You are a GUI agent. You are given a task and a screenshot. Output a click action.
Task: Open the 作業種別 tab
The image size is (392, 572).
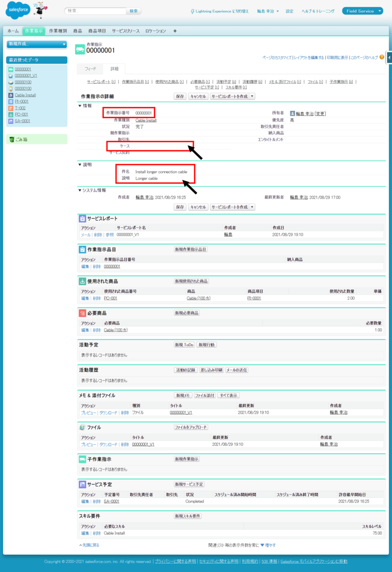[58, 31]
